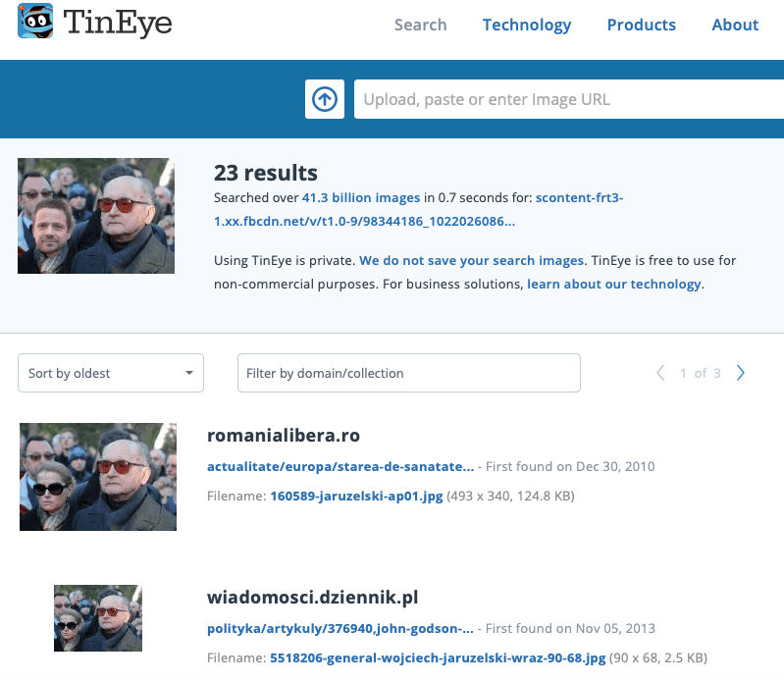Open the Products menu item

tap(641, 25)
